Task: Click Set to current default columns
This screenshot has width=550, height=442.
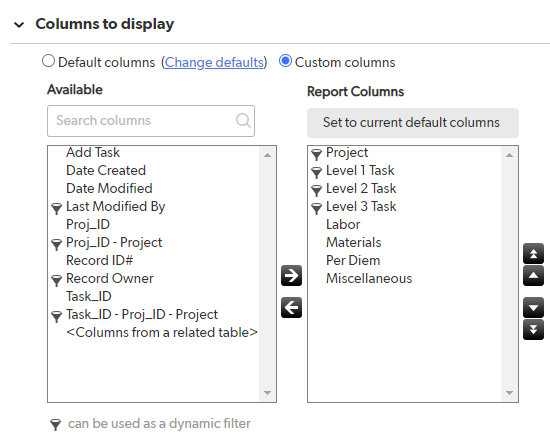Action: tap(413, 123)
